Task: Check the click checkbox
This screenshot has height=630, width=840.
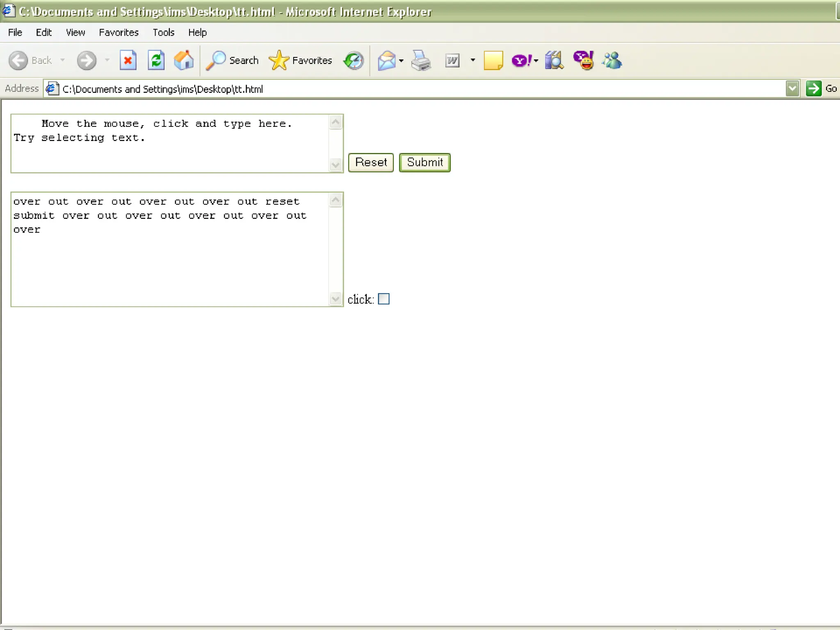Action: (x=383, y=299)
